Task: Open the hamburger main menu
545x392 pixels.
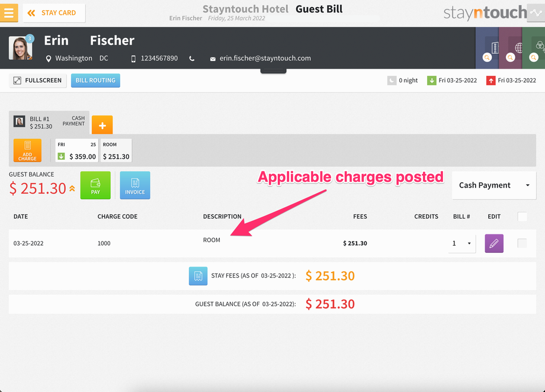Action: [9, 13]
